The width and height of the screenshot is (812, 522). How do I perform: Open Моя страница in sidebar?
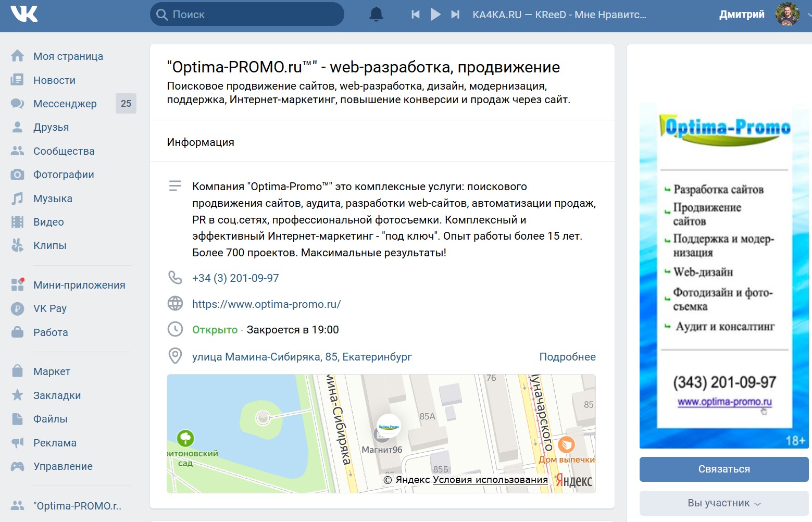click(68, 56)
